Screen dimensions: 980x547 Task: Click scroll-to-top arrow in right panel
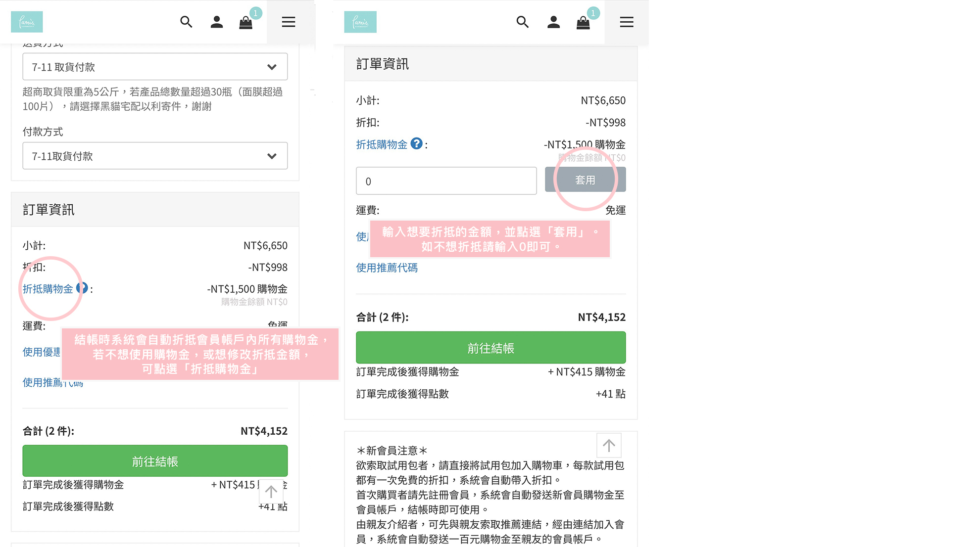[x=609, y=446]
